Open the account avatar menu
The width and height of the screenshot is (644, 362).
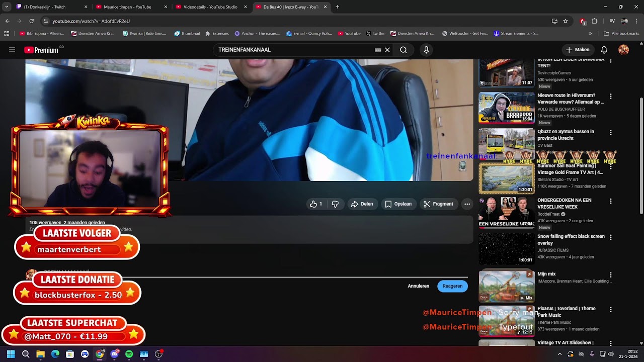pos(624,50)
